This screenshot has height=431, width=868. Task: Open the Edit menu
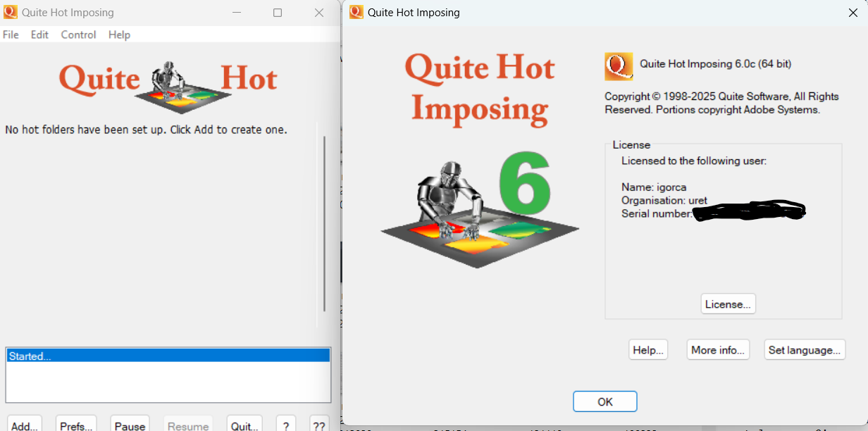tap(39, 35)
